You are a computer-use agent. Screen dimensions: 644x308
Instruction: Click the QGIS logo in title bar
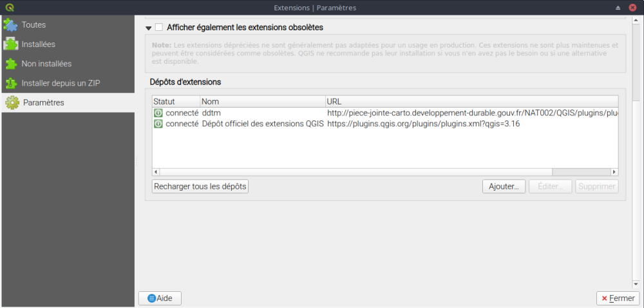click(x=8, y=7)
